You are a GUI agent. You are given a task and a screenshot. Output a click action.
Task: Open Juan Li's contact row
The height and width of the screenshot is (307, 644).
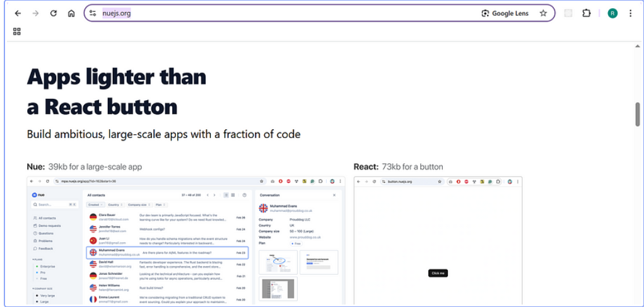tap(167, 241)
